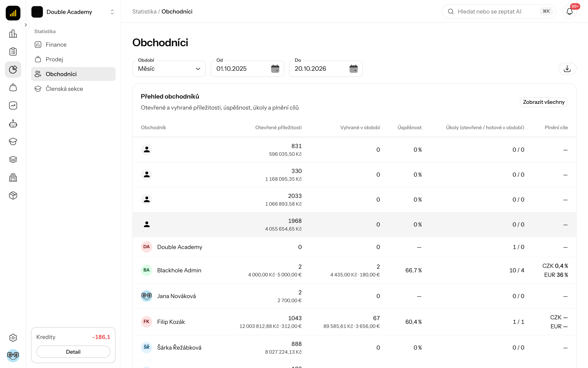Open the Double Academy workspace switcher
Viewport: 588px width, 368px height.
pyautogui.click(x=73, y=12)
